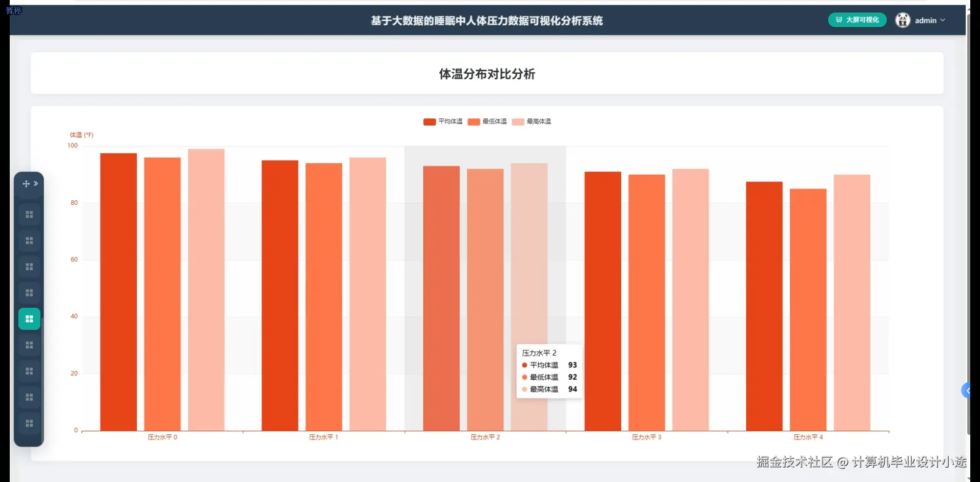
Task: Click the bottom-most sidebar grid icon
Action: coord(29,424)
